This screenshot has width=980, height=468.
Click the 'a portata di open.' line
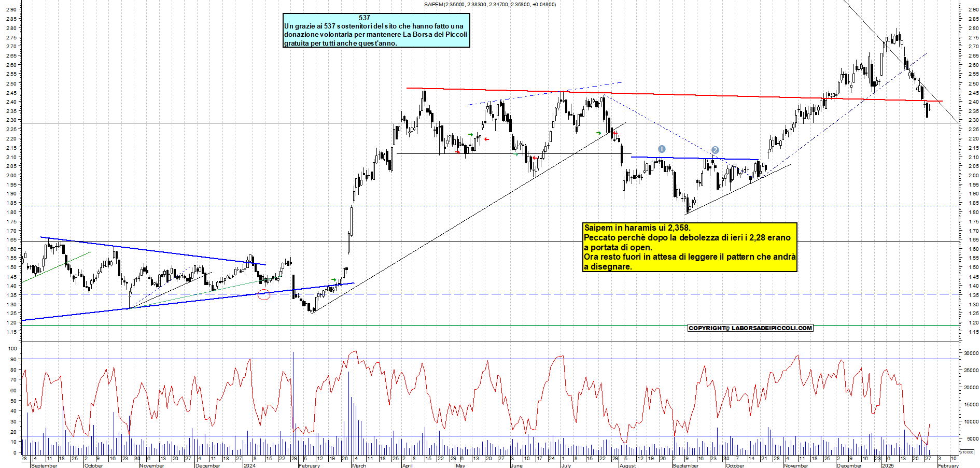pos(618,247)
